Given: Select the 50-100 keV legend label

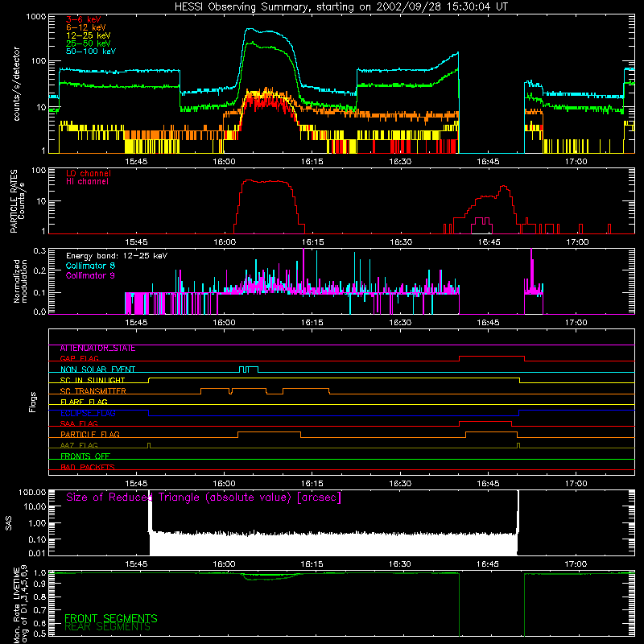Looking at the screenshot, I should click(91, 52).
